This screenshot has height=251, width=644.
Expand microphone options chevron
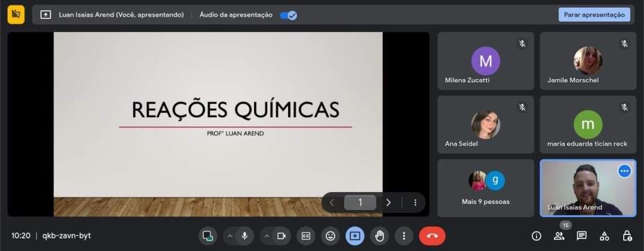[x=230, y=236]
